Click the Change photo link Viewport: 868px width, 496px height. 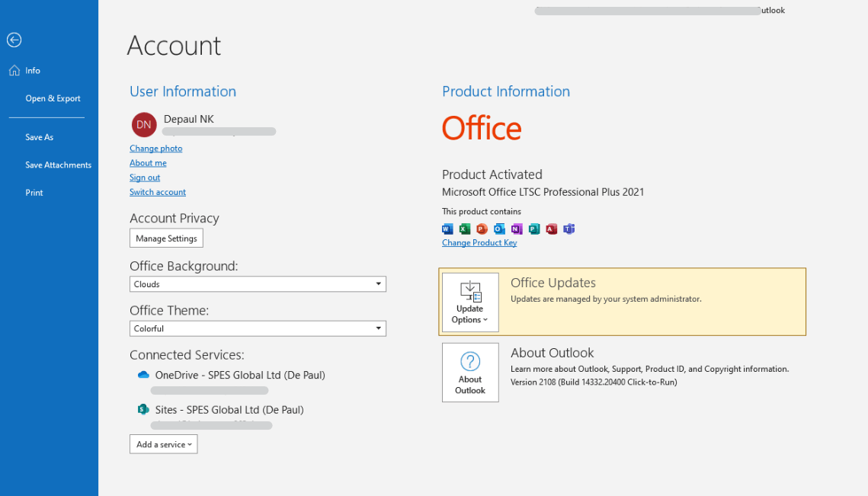tap(155, 149)
